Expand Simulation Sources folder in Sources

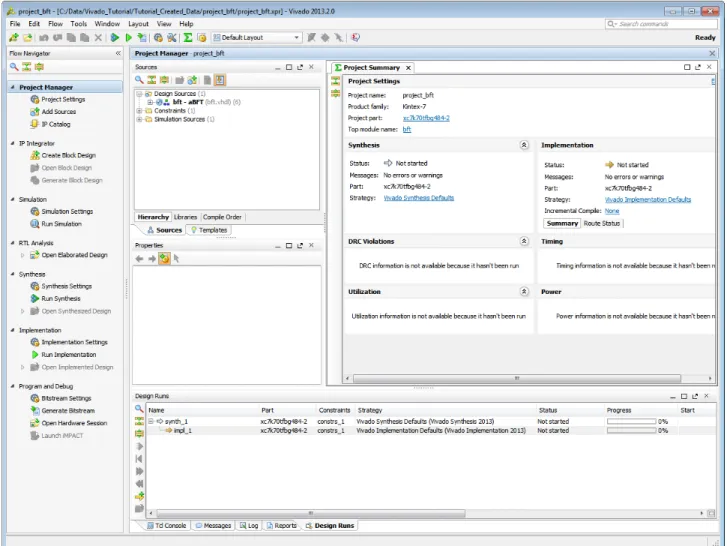click(139, 119)
